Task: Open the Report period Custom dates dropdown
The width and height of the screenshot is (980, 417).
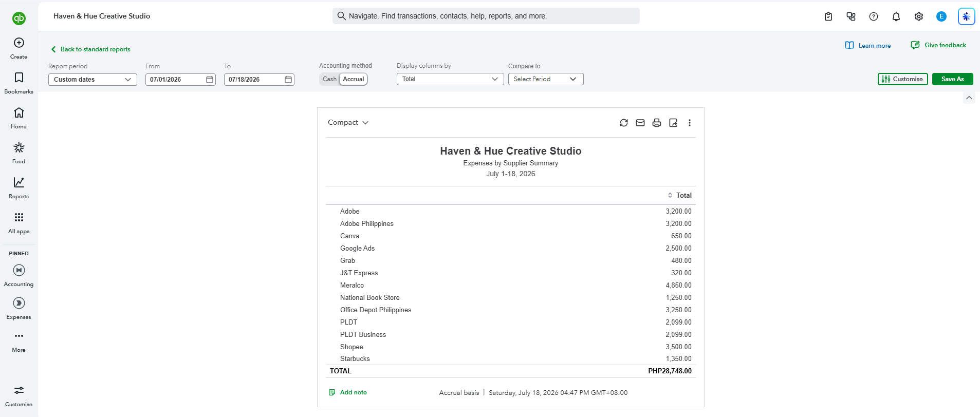Action: coord(93,80)
